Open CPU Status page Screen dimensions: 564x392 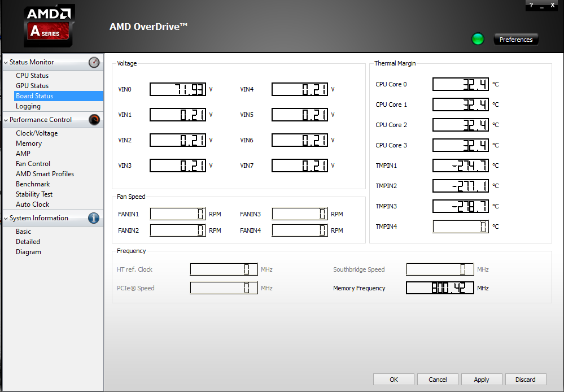32,76
